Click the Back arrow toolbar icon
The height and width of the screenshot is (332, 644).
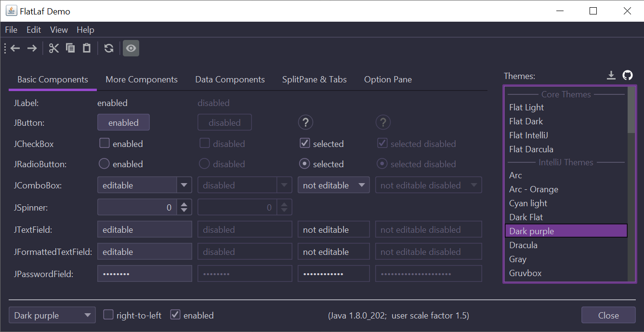pyautogui.click(x=15, y=48)
